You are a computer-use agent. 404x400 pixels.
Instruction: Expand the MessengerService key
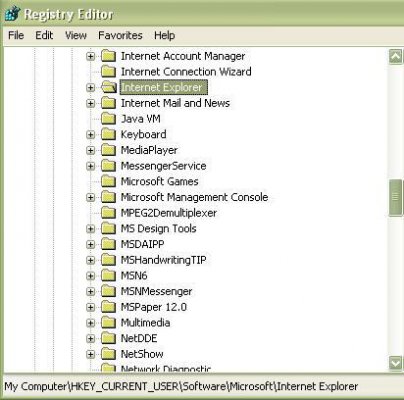click(x=90, y=166)
